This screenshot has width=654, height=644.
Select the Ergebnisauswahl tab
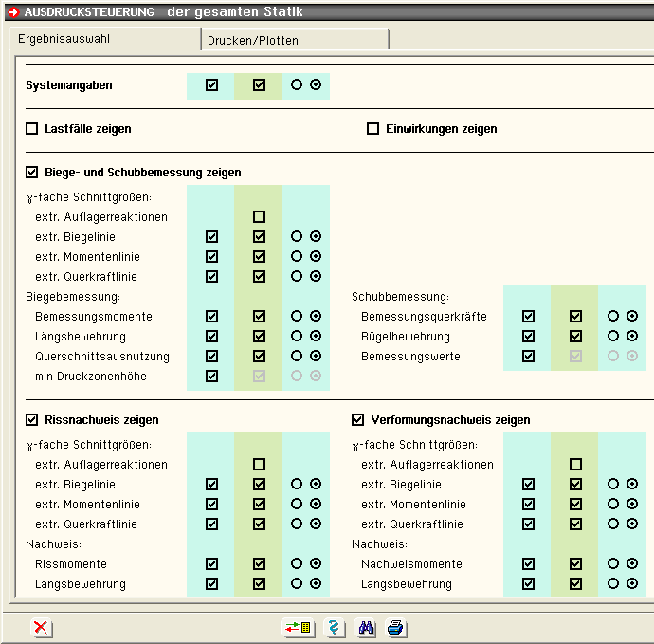[59, 41]
